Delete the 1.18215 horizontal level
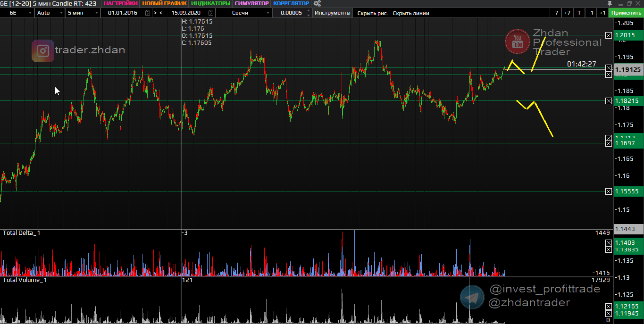The width and height of the screenshot is (644, 324). [609, 101]
